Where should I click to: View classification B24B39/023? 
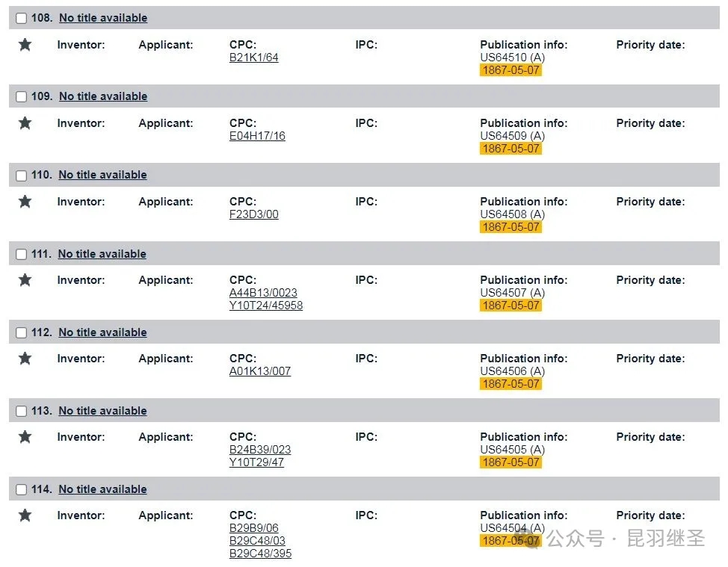[x=260, y=450]
